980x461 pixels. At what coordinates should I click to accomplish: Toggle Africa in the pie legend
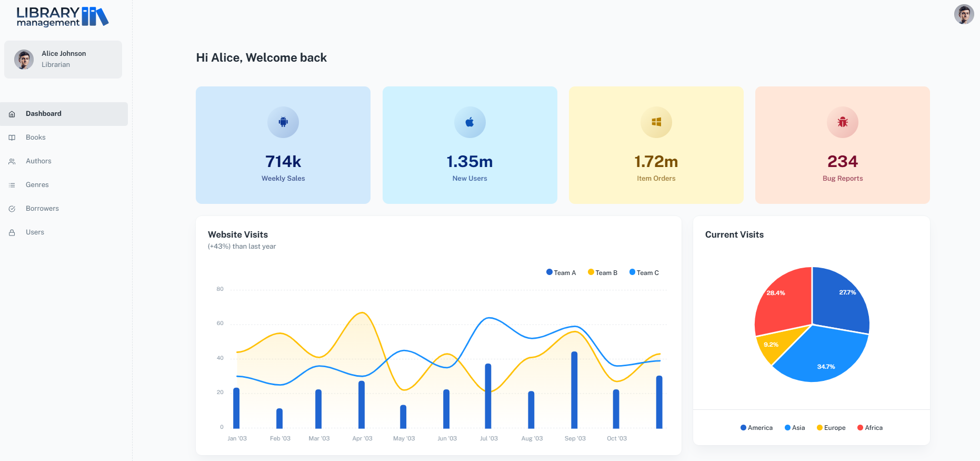click(870, 428)
